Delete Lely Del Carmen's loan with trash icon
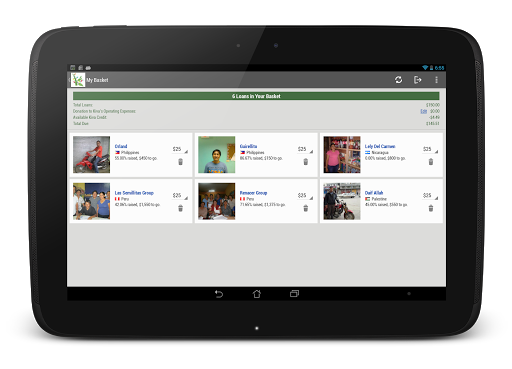Viewport: 512px width, 369px height. click(x=431, y=162)
